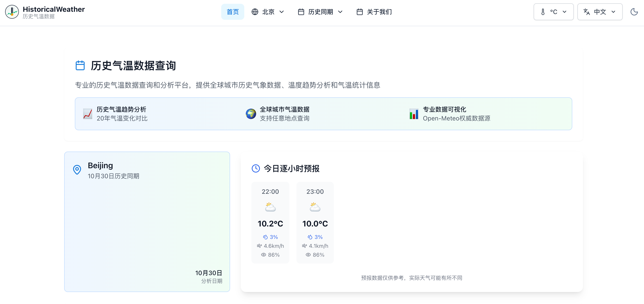644x304 pixels.
Task: Open the 中文 language selector
Action: (600, 12)
